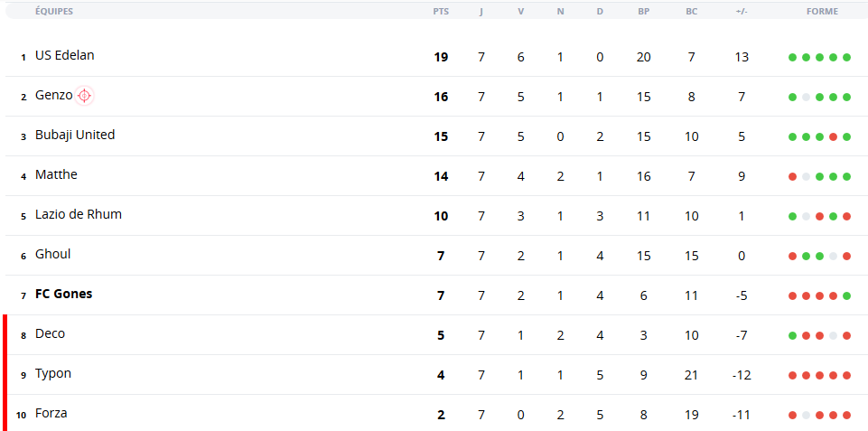
Task: Click Lazio de Rhum team name
Action: point(79,214)
